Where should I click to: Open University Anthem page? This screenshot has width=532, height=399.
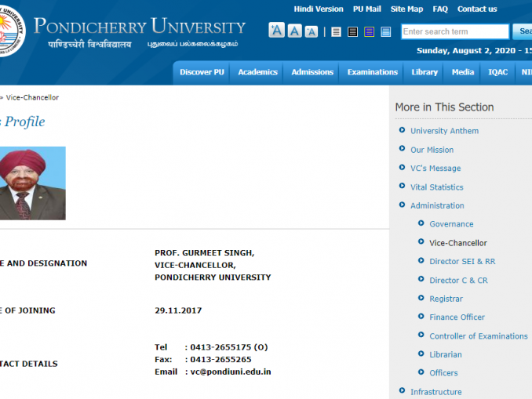click(x=444, y=131)
